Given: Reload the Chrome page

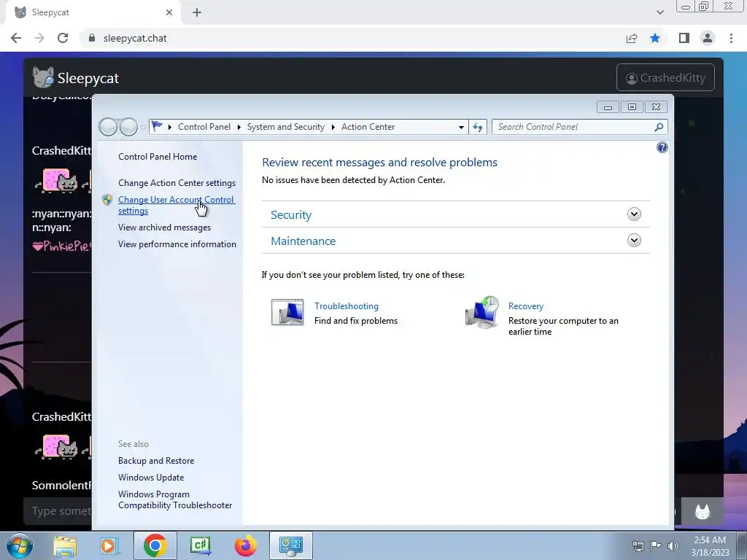Looking at the screenshot, I should tap(63, 38).
